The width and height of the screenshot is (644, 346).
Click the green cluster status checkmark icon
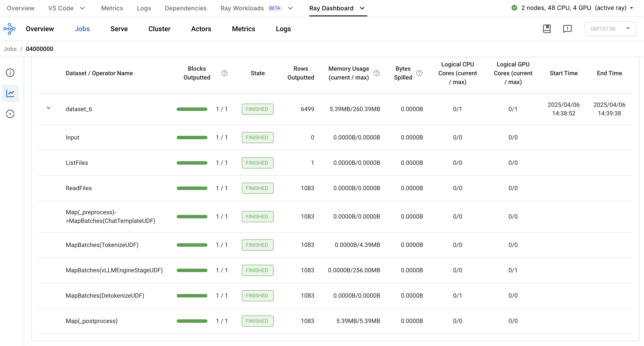pos(514,8)
